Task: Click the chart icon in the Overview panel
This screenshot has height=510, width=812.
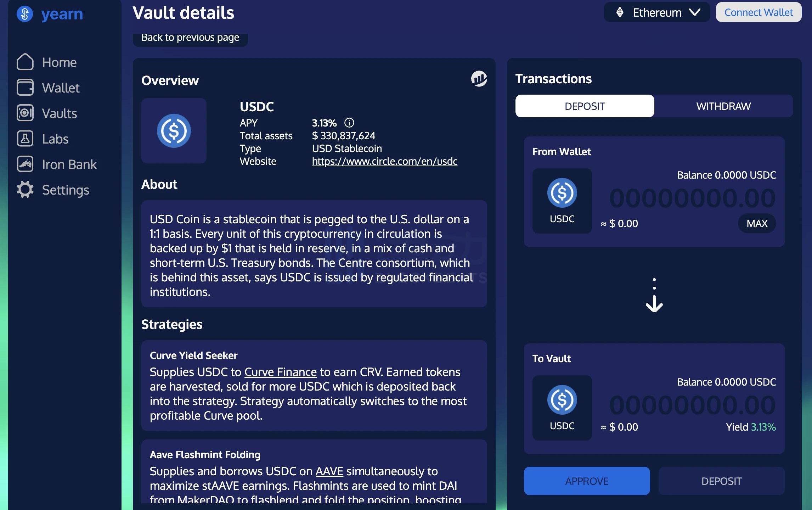Action: pos(479,78)
